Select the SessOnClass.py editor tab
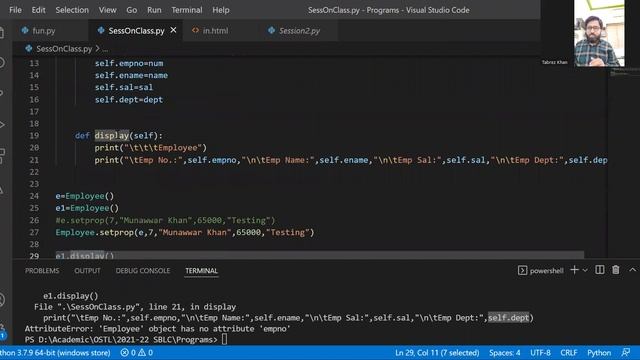This screenshot has width=640, height=360. coord(136,31)
